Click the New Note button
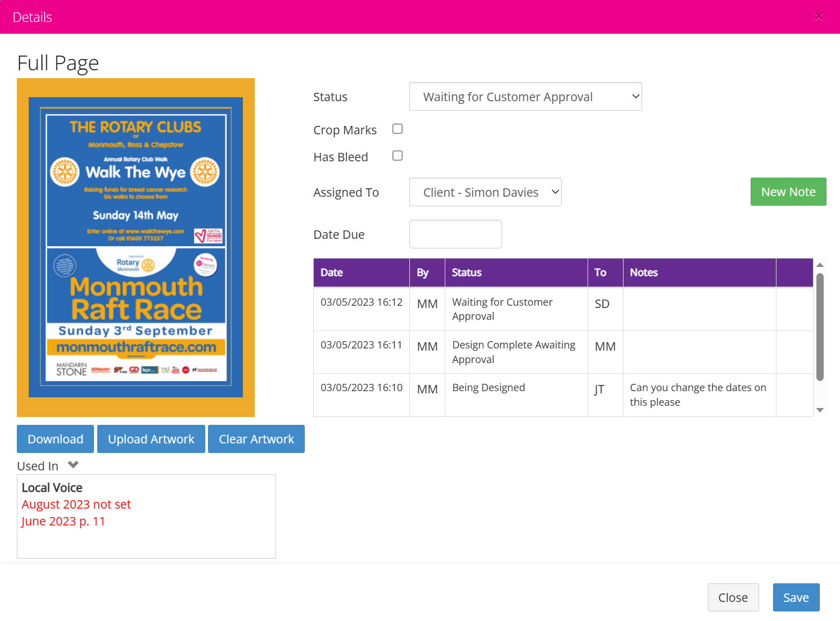 click(x=788, y=192)
